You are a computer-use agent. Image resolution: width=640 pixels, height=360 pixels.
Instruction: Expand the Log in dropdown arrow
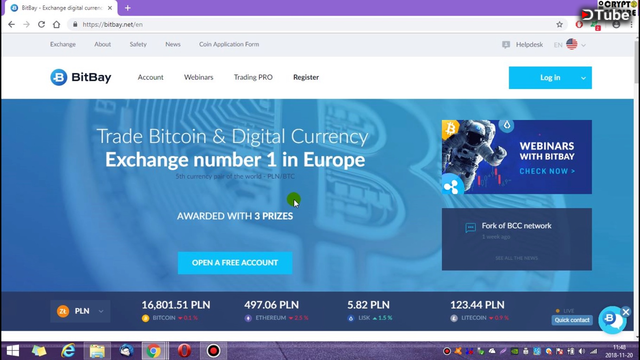pyautogui.click(x=583, y=78)
